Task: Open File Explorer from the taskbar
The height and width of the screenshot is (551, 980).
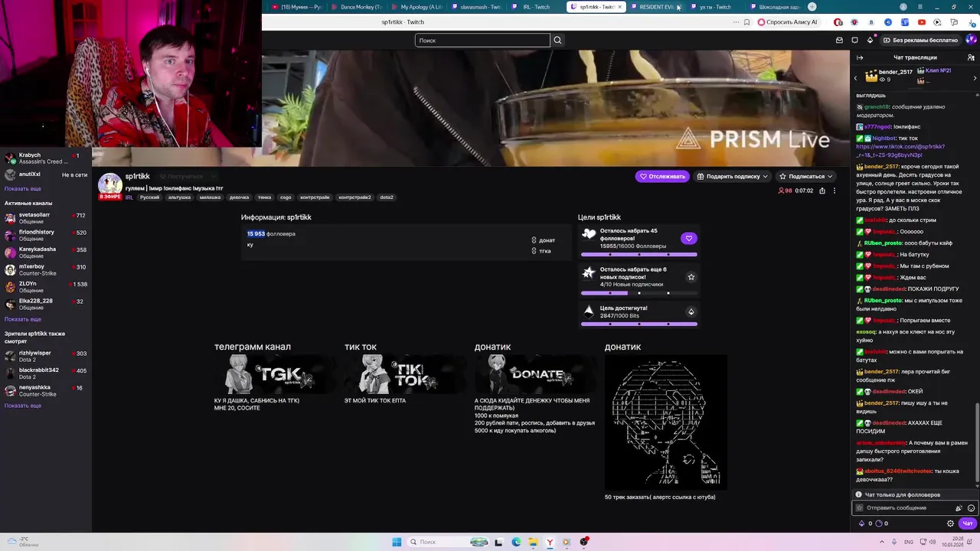Action: tap(533, 542)
